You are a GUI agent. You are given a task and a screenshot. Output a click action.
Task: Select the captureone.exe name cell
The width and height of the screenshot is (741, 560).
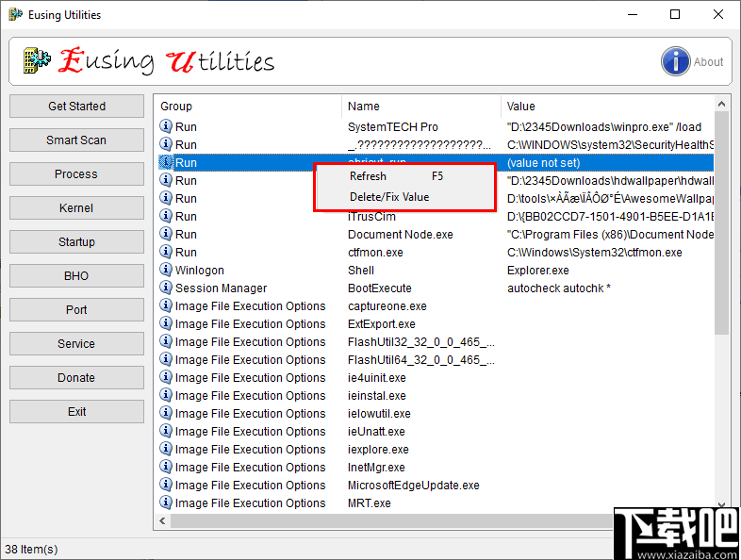point(387,306)
